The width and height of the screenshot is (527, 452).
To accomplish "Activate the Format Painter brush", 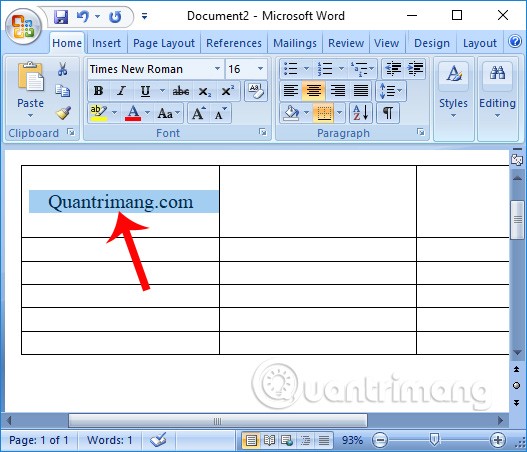I will [x=63, y=113].
